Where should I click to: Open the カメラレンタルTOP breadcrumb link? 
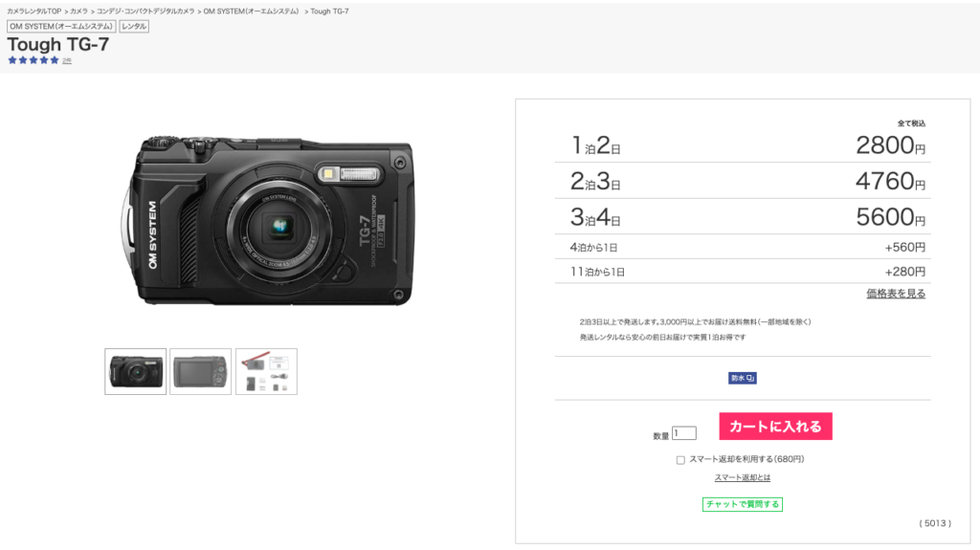coord(34,11)
